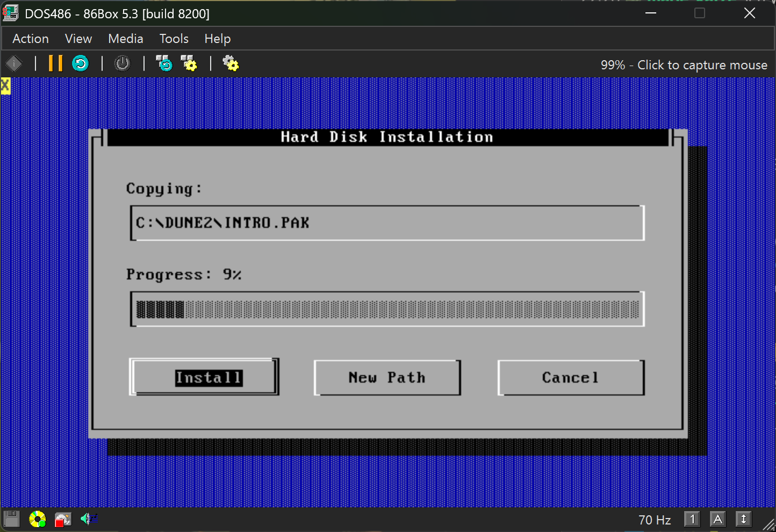Click the 70 Hz refresh rate text

[x=655, y=520]
